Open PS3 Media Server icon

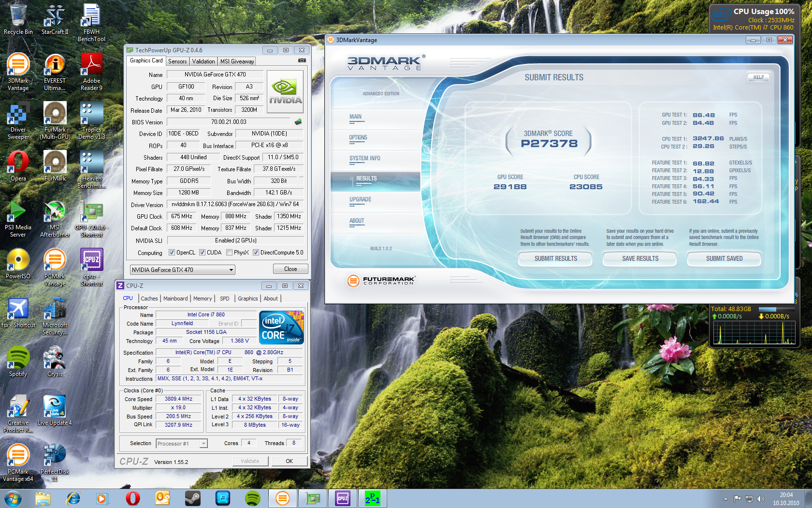(x=18, y=219)
